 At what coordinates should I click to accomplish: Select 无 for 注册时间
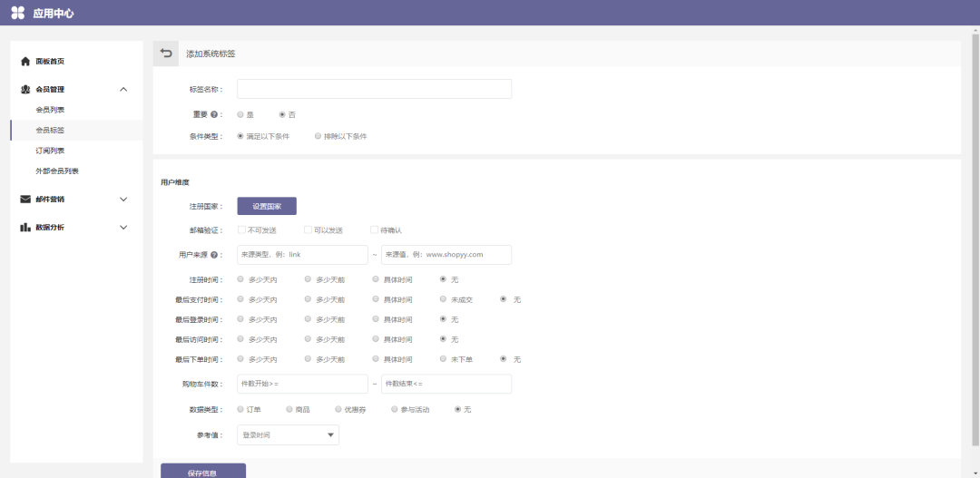[x=443, y=279]
